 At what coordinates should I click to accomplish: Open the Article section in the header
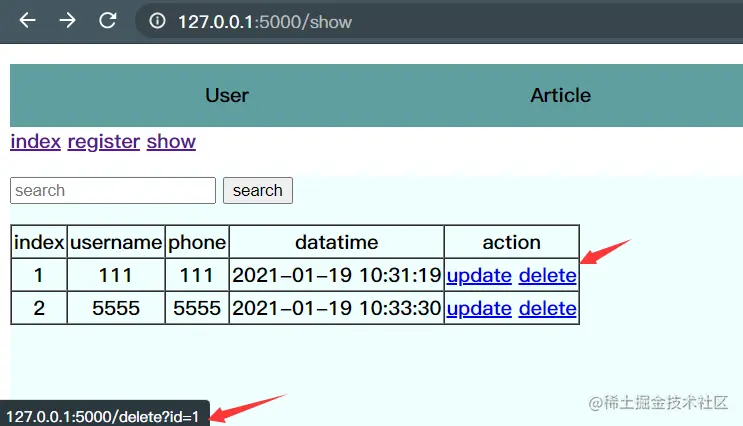[561, 95]
